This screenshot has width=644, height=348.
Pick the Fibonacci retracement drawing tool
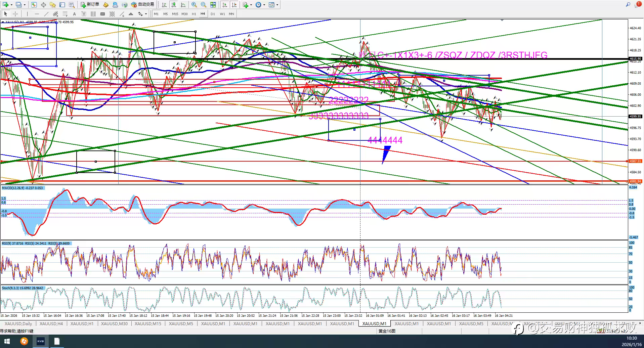[65, 14]
